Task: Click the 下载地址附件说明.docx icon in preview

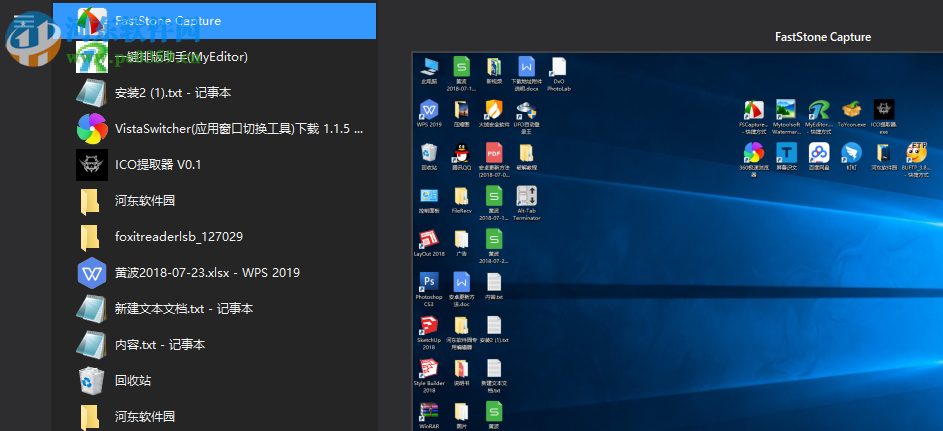Action: click(526, 66)
